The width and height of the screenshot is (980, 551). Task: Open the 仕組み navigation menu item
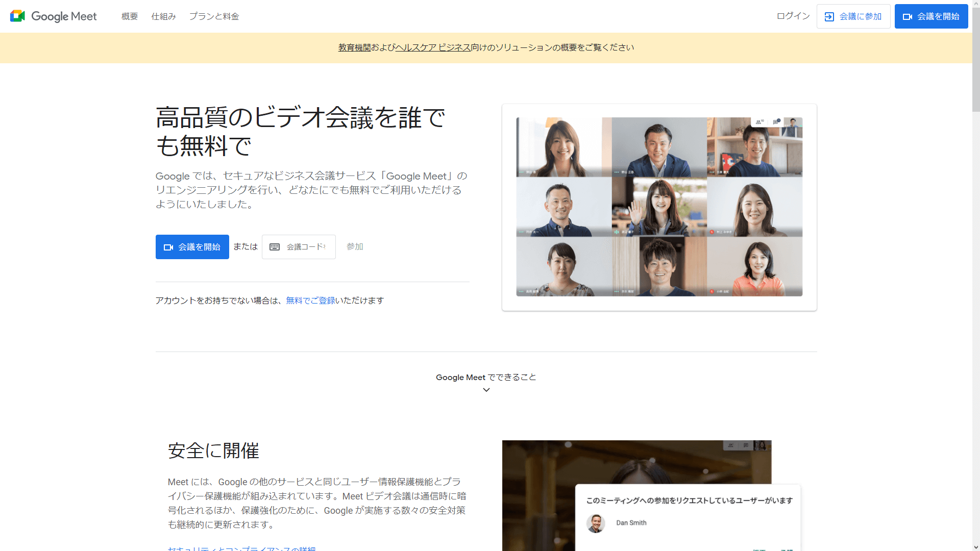[163, 16]
